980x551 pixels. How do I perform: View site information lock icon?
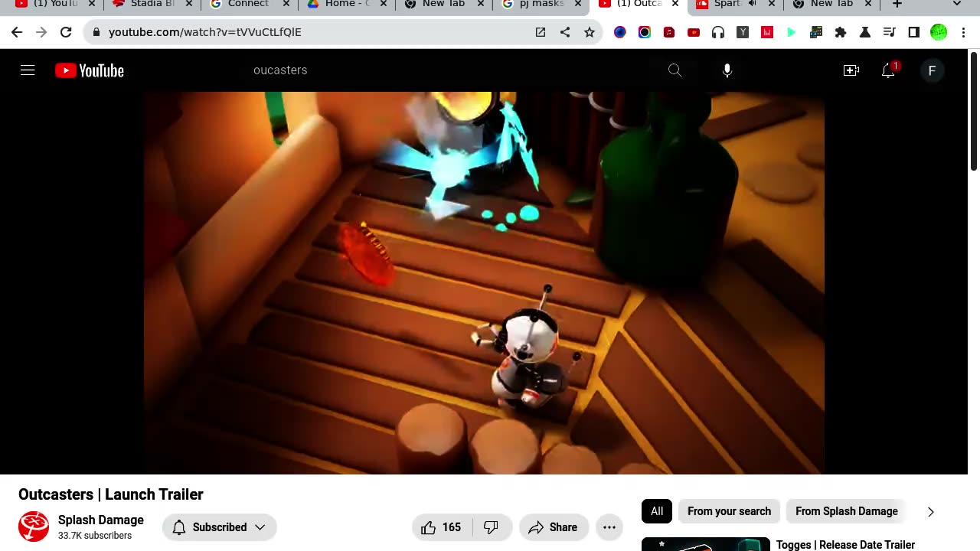[x=96, y=32]
